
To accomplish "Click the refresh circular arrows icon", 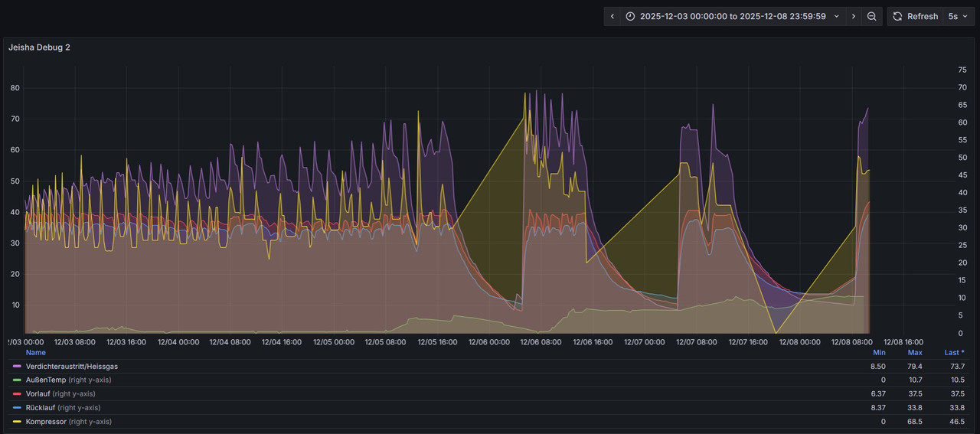I will 897,16.
